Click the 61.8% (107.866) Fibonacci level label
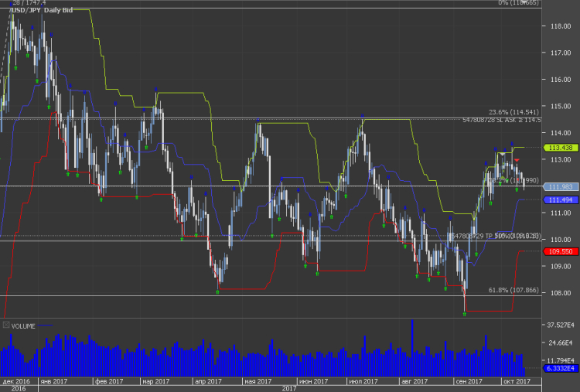 [513, 290]
